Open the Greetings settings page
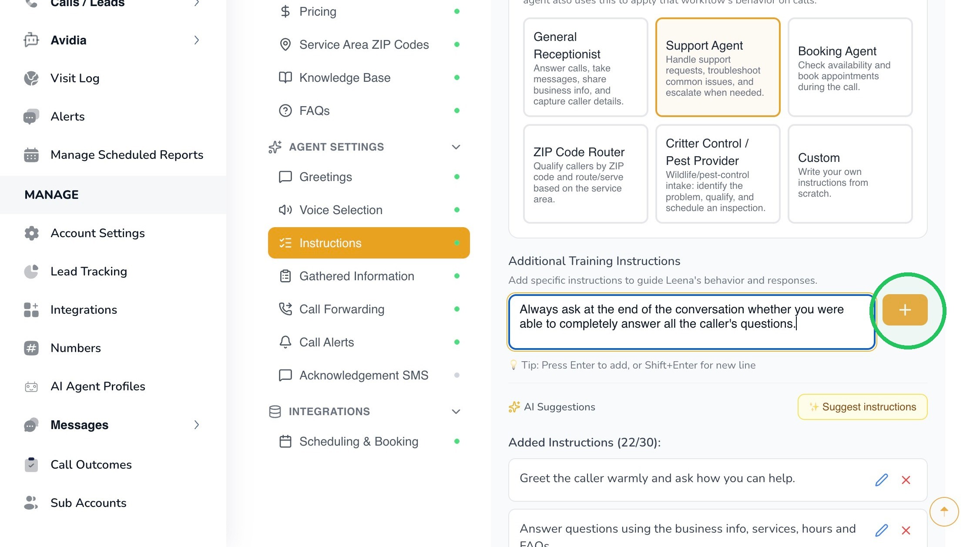The width and height of the screenshot is (980, 547). point(369,177)
